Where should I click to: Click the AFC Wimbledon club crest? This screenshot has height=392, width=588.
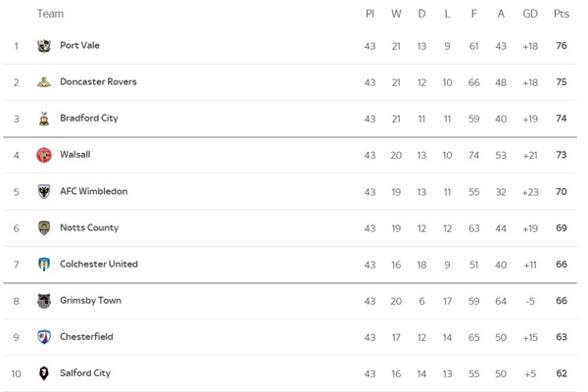click(x=44, y=191)
